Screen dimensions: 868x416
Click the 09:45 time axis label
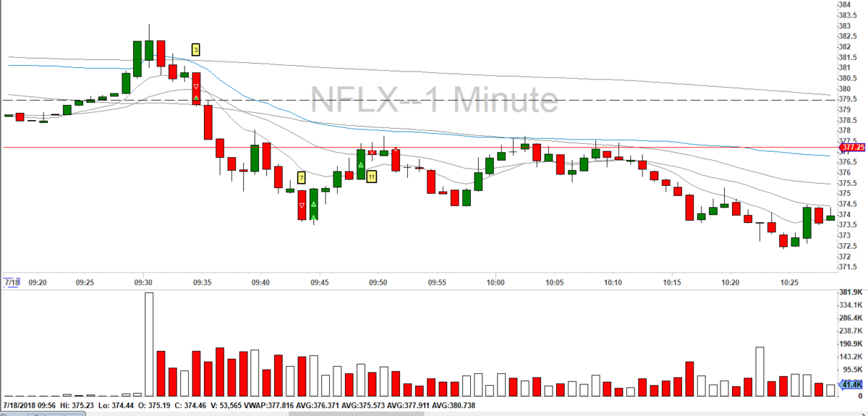320,282
